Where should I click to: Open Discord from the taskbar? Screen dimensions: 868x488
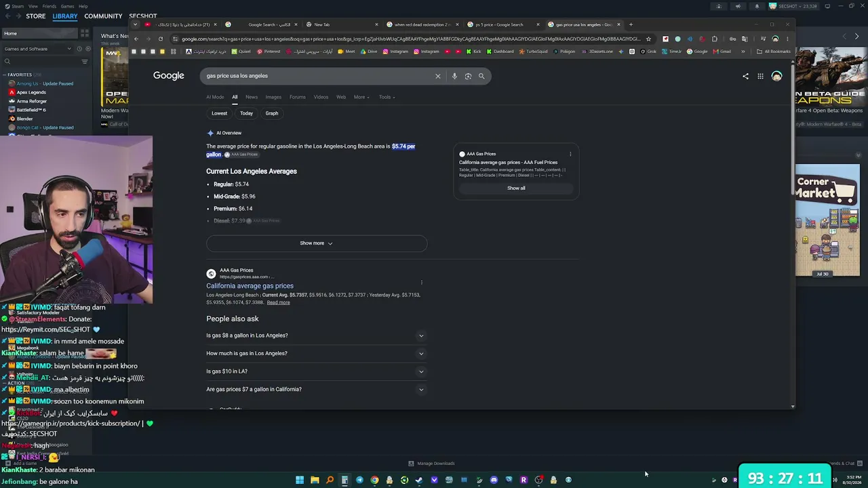click(494, 480)
